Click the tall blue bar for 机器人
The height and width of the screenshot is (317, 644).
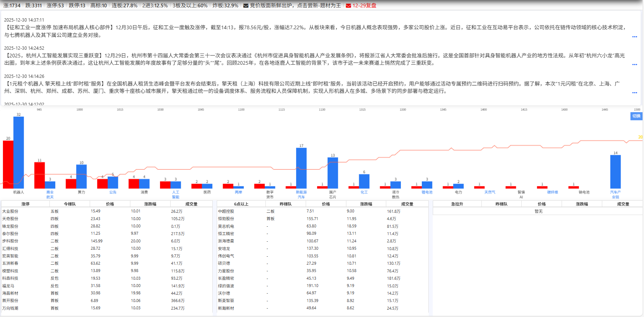[19, 152]
